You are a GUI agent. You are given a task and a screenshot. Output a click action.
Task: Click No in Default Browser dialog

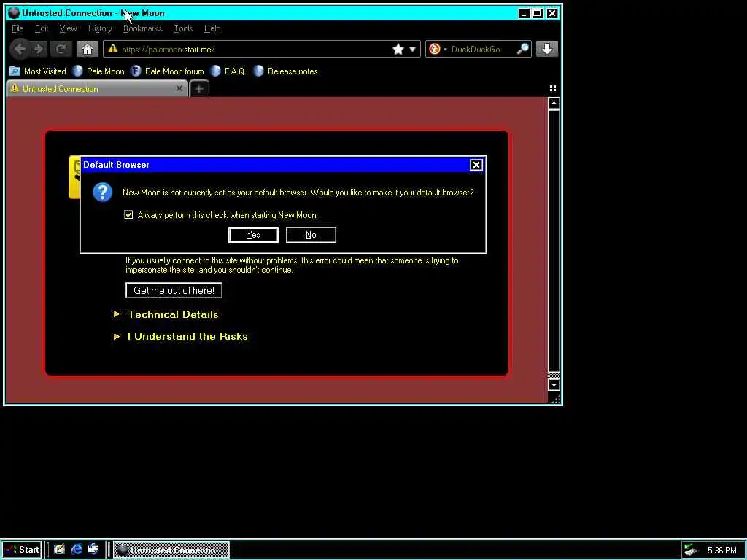pos(311,235)
